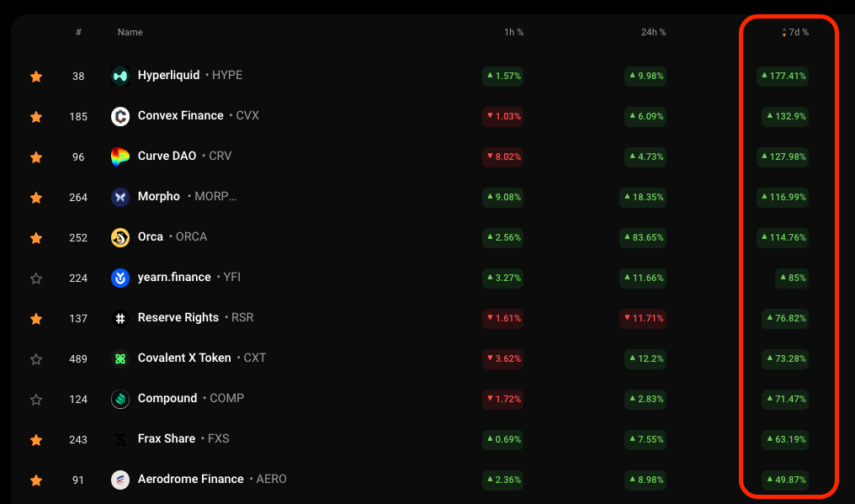Click Aerodrome Finance 7d value 49.87%
The image size is (855, 504).
(x=785, y=480)
